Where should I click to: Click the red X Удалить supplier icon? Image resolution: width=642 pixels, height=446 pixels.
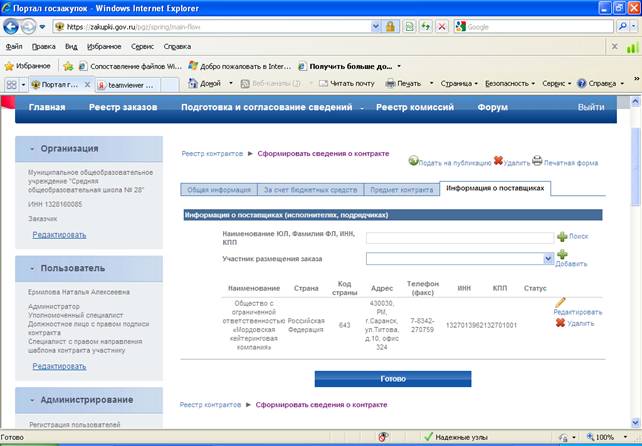tap(561, 323)
